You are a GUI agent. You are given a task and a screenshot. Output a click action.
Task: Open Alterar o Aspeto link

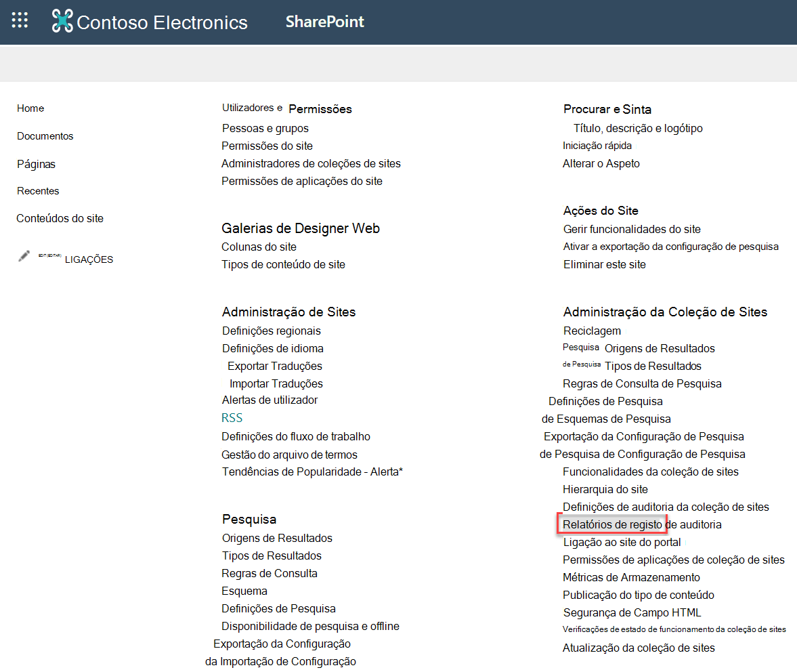601,164
